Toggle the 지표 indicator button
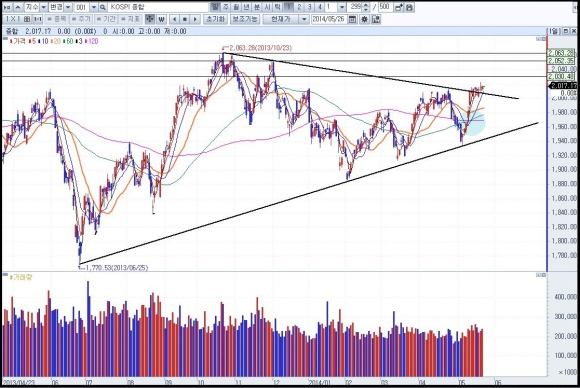 130,19
